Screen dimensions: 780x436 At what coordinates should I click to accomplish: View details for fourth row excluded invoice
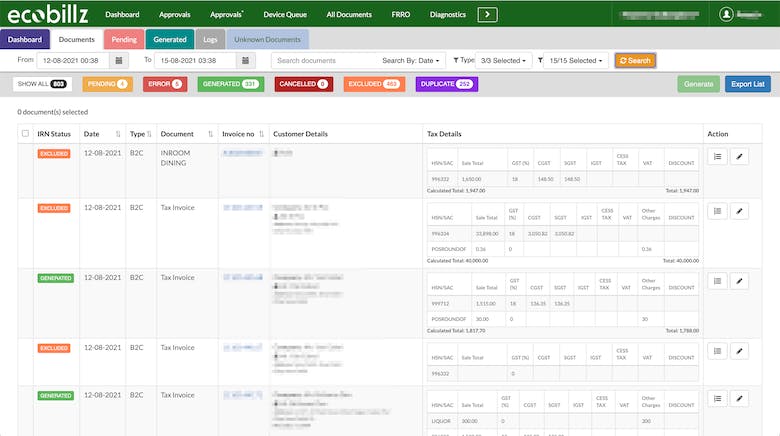(x=717, y=351)
